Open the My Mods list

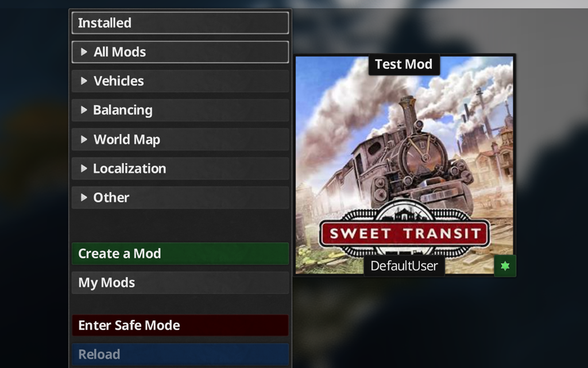(x=180, y=282)
